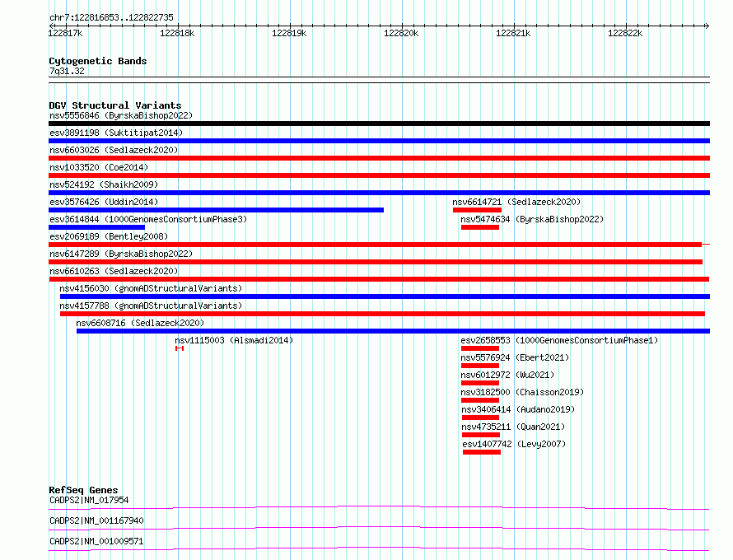Click the RefSeq Genes track title

83,490
